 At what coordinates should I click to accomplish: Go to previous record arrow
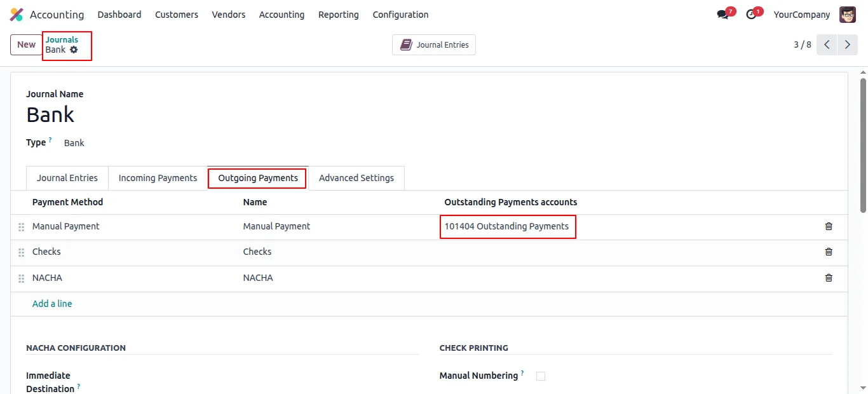pyautogui.click(x=827, y=44)
